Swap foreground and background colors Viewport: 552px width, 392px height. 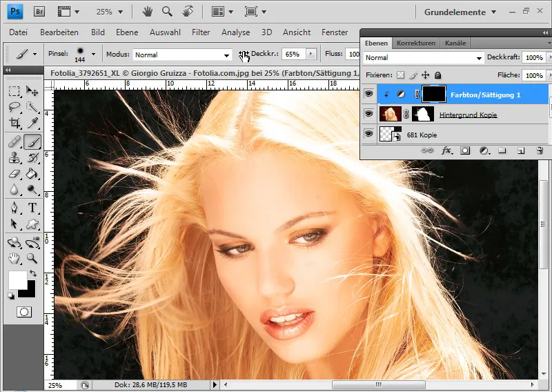32,273
